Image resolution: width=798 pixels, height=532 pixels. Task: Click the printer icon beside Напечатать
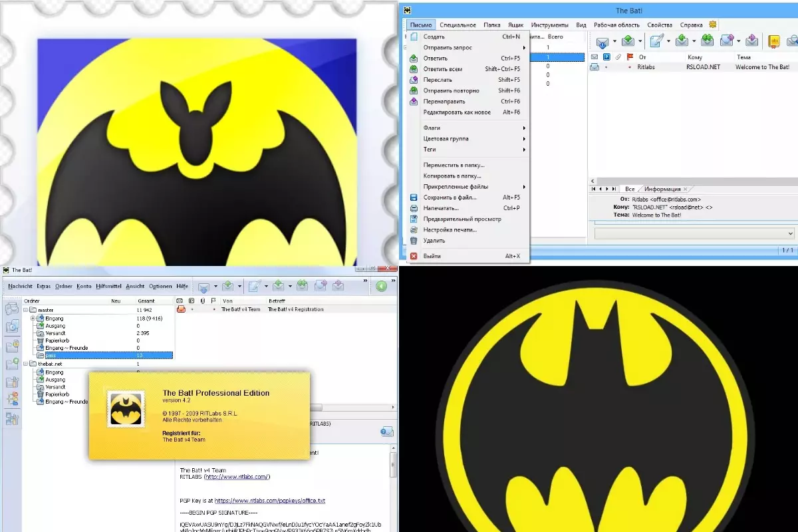(x=413, y=208)
